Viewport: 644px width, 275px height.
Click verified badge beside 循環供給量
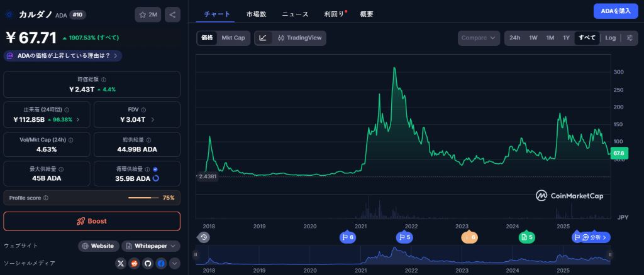155,169
